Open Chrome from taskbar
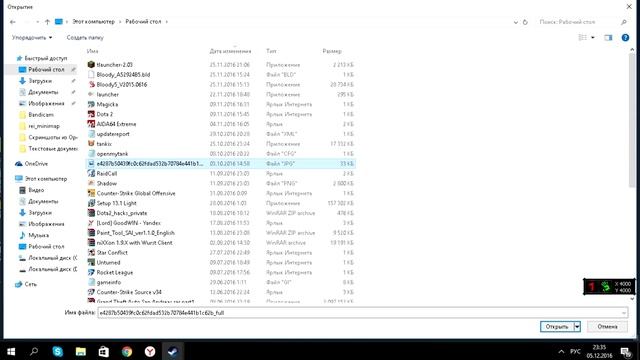Image resolution: width=640 pixels, height=360 pixels. pyautogui.click(x=127, y=351)
